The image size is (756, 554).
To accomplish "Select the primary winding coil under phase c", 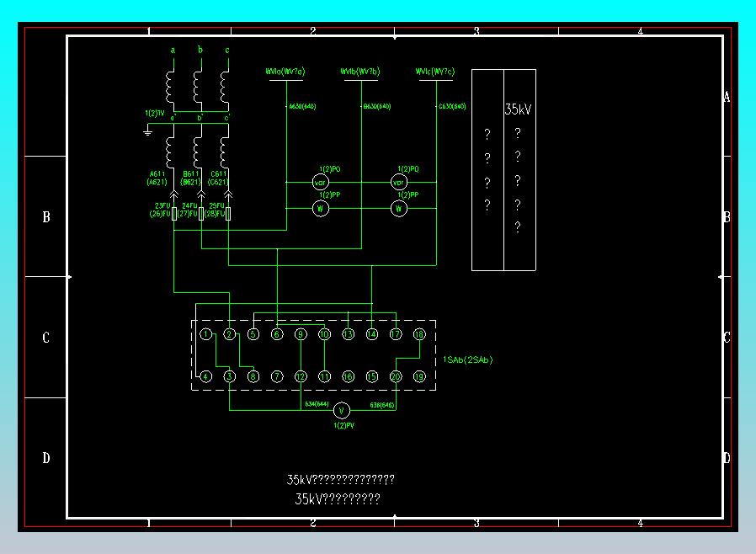I will (225, 87).
